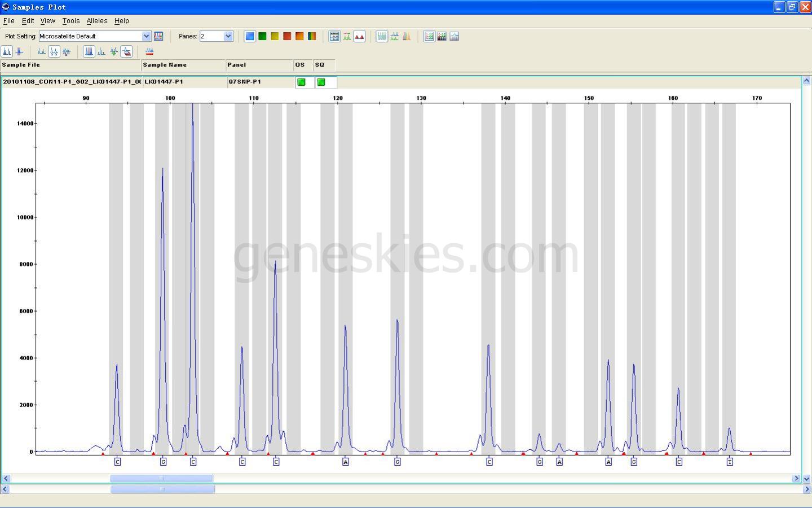
Task: Click the red double-arrow icon in second toolbar
Action: pyautogui.click(x=149, y=51)
